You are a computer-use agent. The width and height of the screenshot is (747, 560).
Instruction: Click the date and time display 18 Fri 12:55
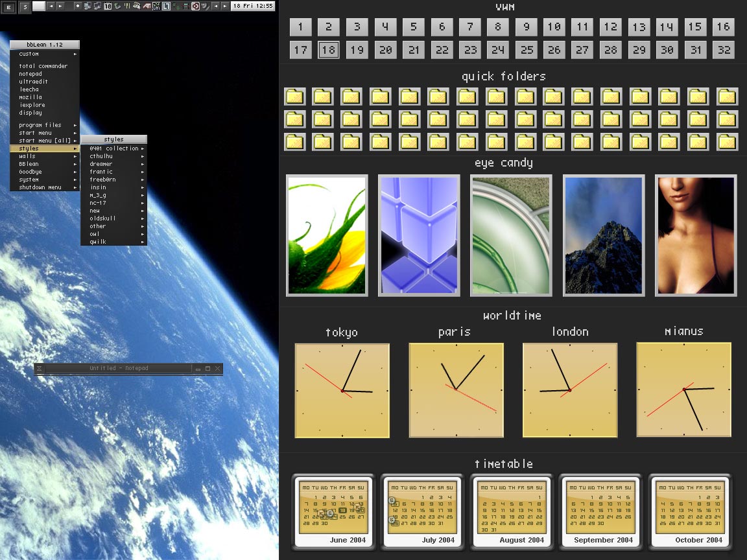(253, 6)
